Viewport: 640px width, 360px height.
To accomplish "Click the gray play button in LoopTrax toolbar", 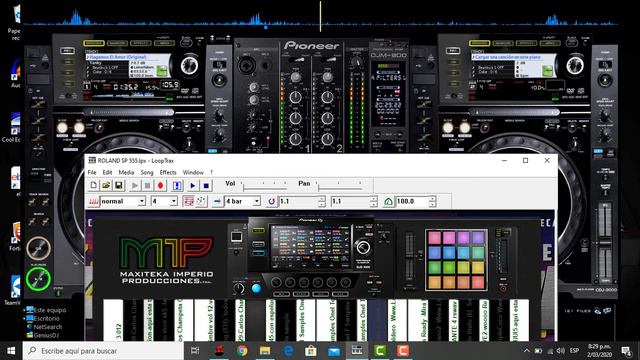I will click(x=135, y=185).
